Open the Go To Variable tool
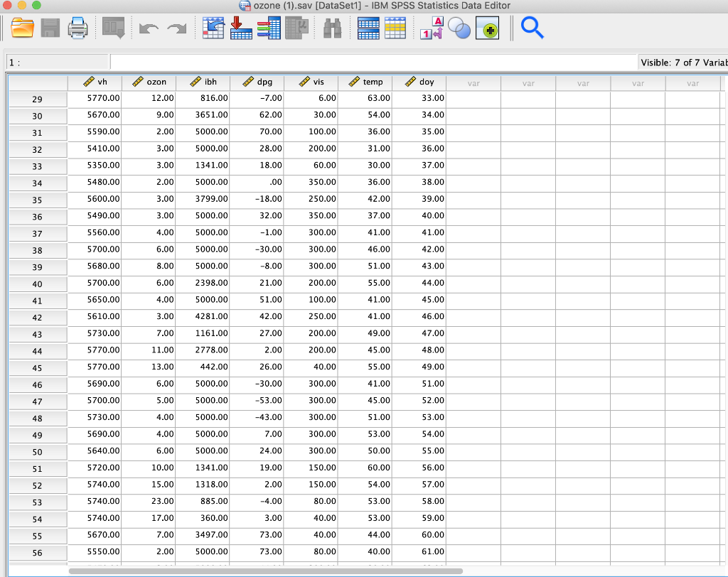Screen dimensions: 728x577 pos(241,28)
